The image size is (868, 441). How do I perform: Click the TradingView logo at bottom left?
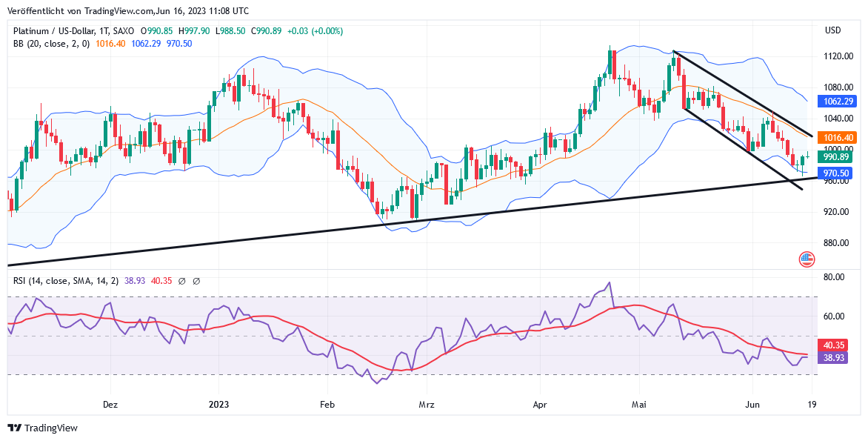(42, 428)
